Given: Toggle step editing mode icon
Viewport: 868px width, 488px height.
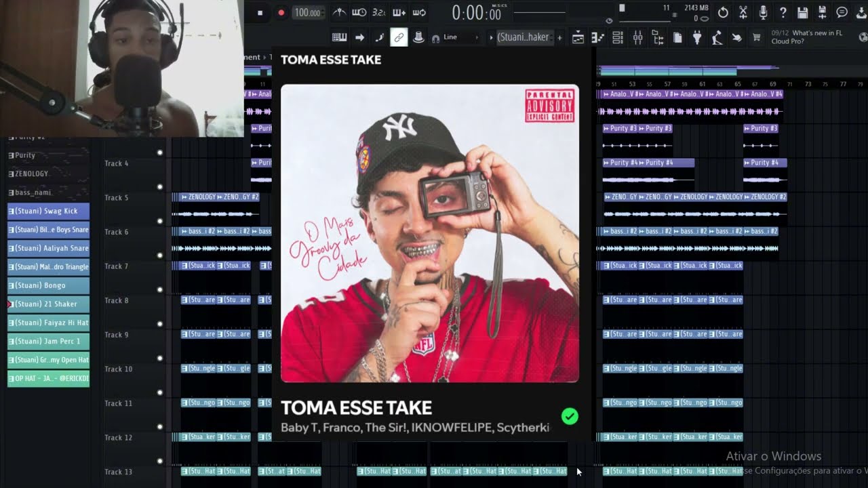Looking at the screenshot, I should [379, 38].
